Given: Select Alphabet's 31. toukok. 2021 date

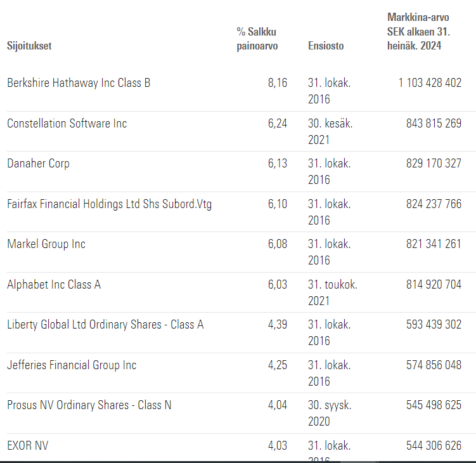Looking at the screenshot, I should click(332, 292).
